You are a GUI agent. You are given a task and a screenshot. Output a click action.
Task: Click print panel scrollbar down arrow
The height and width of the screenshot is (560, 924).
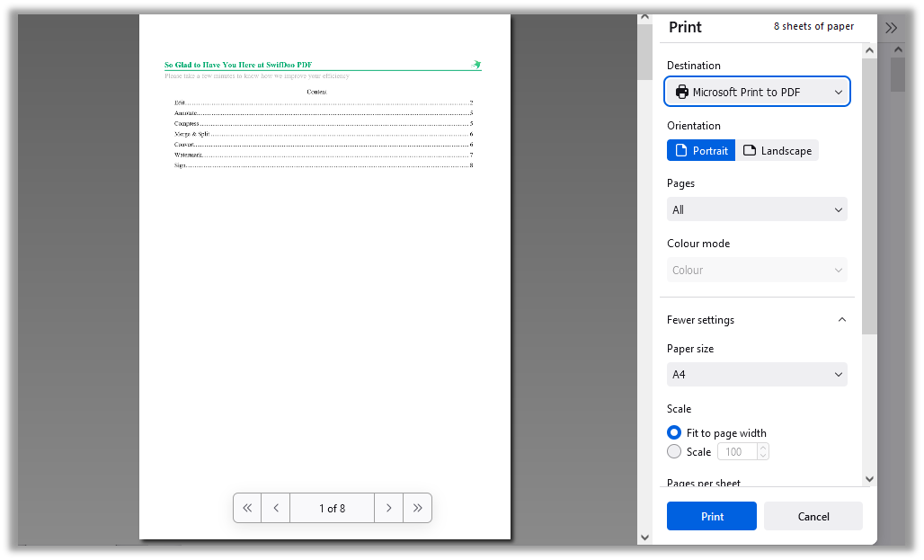click(869, 479)
